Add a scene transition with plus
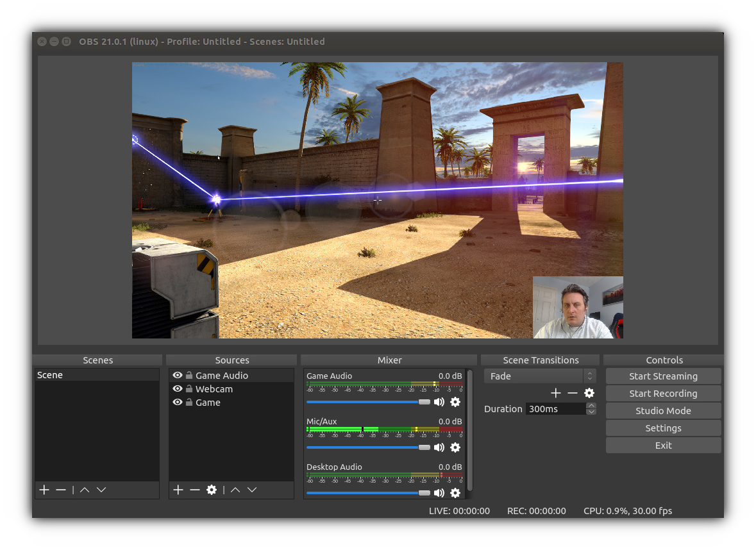Screen dimensions: 756x550 tap(555, 393)
